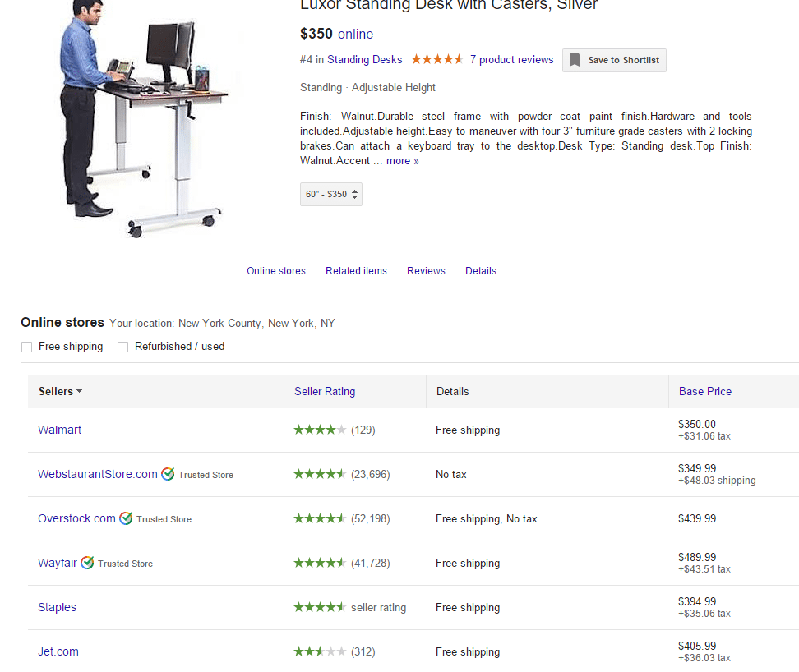The height and width of the screenshot is (672, 799).
Task: Click Walmart's $350.00 base price
Action: (x=696, y=424)
